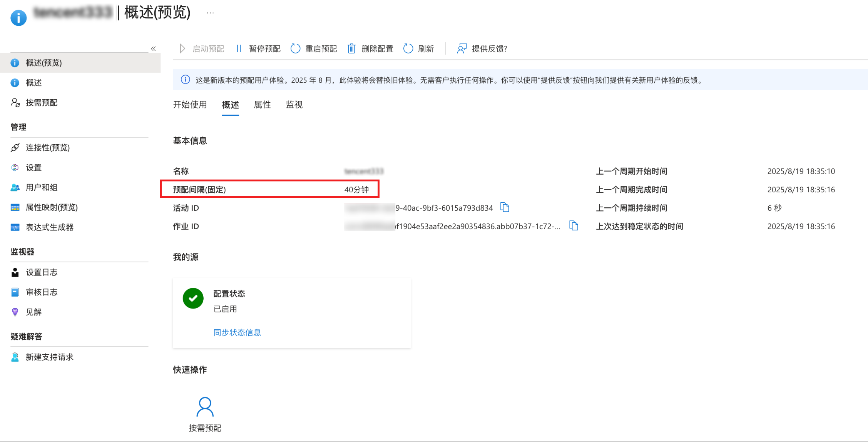This screenshot has width=868, height=442.
Task: Click the 重启预配 restart icon
Action: tap(296, 48)
